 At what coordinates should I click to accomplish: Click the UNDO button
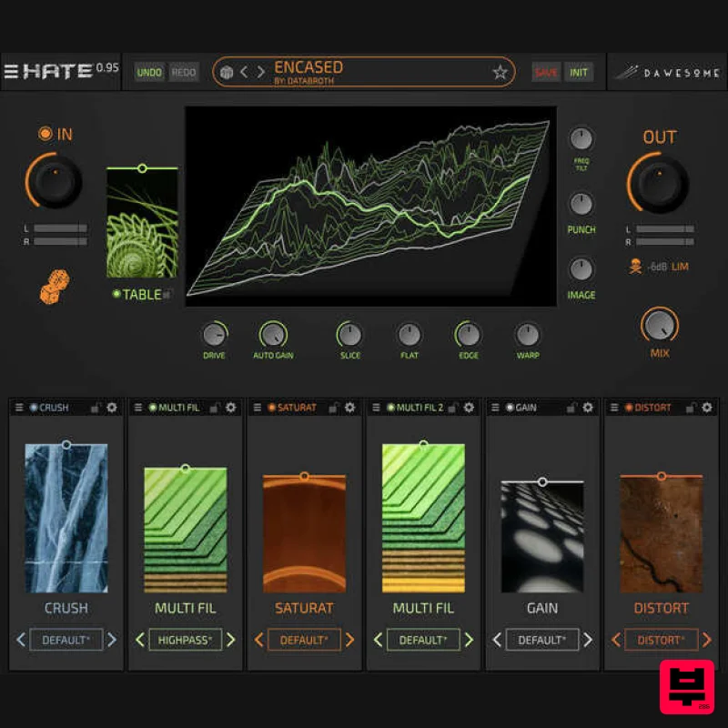click(x=148, y=71)
